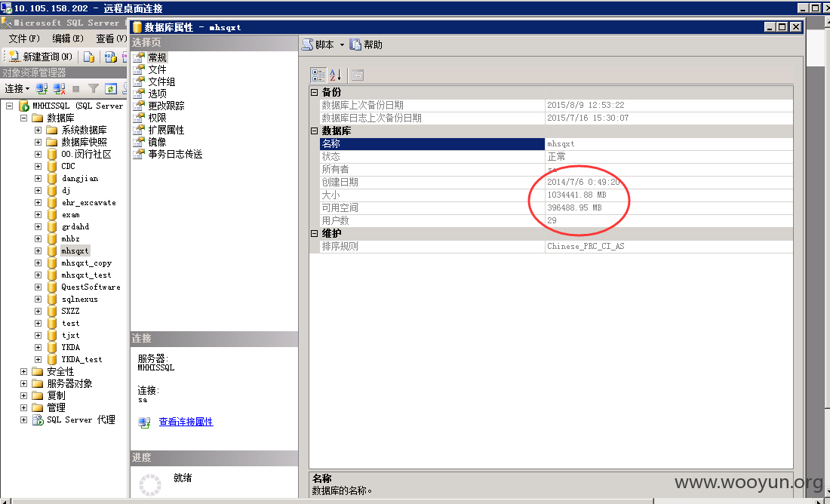Select the YKDA_test database

point(81,359)
